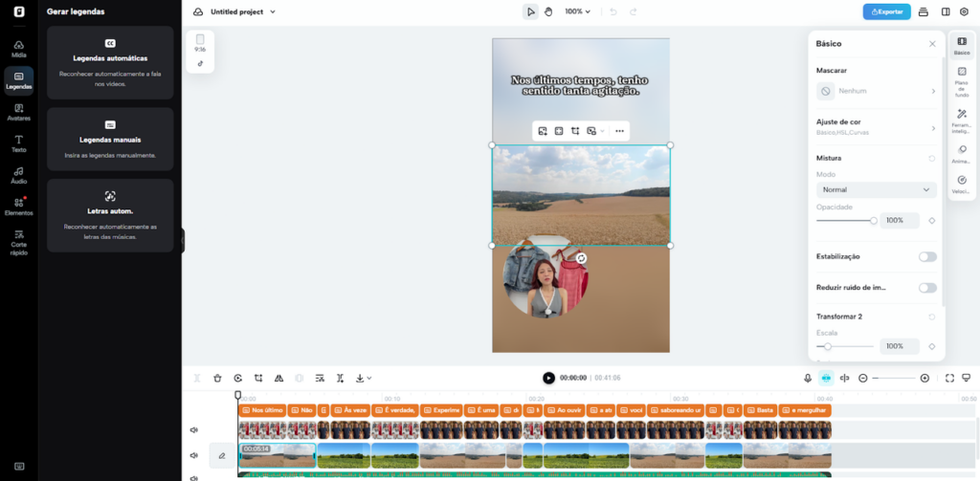Toggle Reduzir ruído de imagem switch
Screen dimensions: 980x481
coord(926,288)
